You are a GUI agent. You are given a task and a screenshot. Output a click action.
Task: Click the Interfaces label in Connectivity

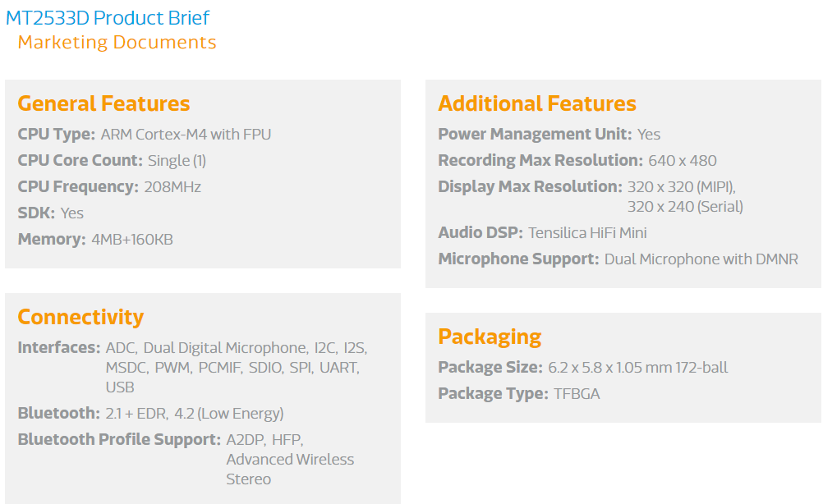coord(59,348)
